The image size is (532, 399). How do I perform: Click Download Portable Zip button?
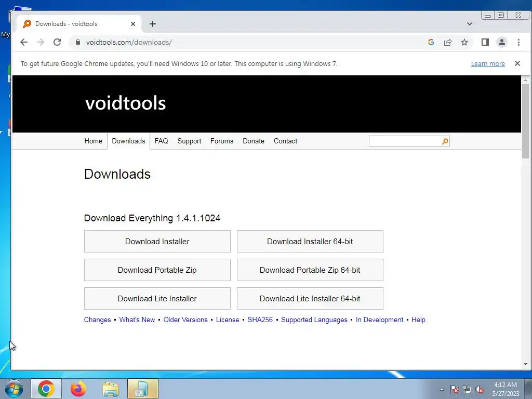[x=157, y=270]
